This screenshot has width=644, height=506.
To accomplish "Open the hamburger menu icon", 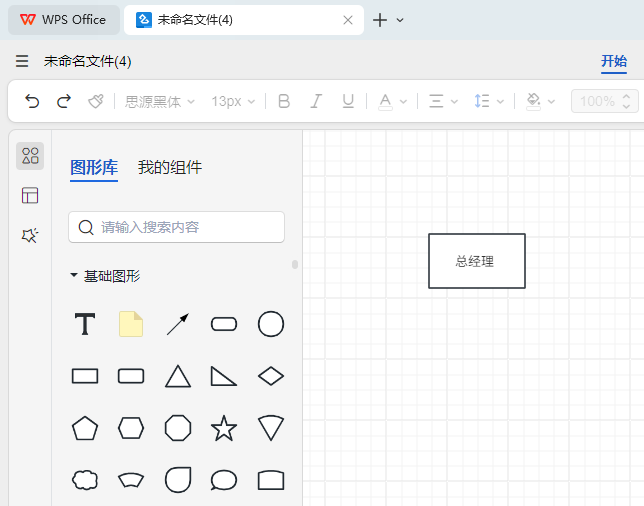I will point(22,61).
